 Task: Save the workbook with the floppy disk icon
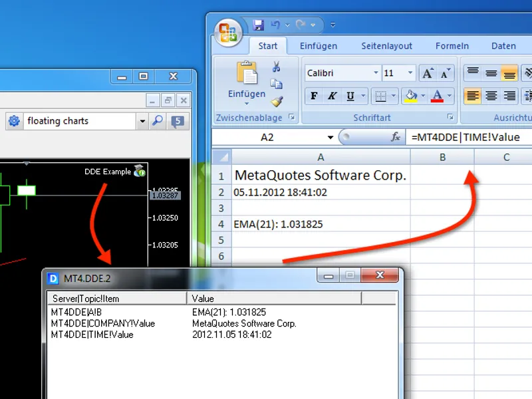point(258,25)
